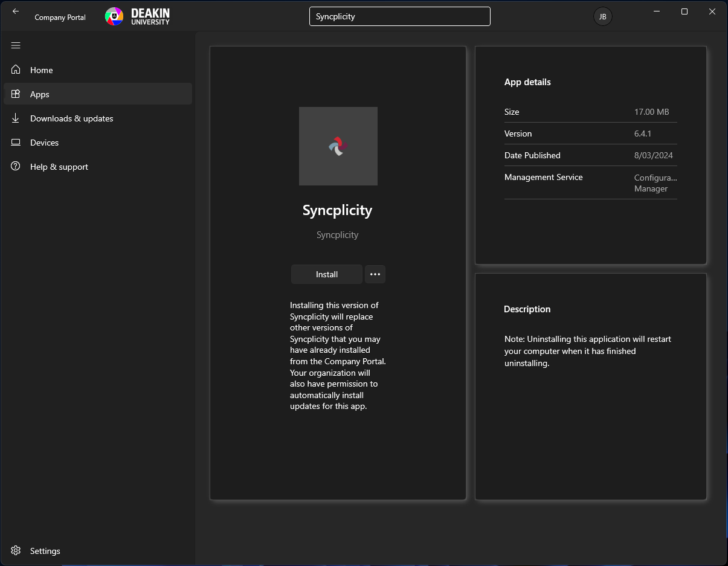
Task: Maximize the Company Portal window
Action: pos(684,11)
